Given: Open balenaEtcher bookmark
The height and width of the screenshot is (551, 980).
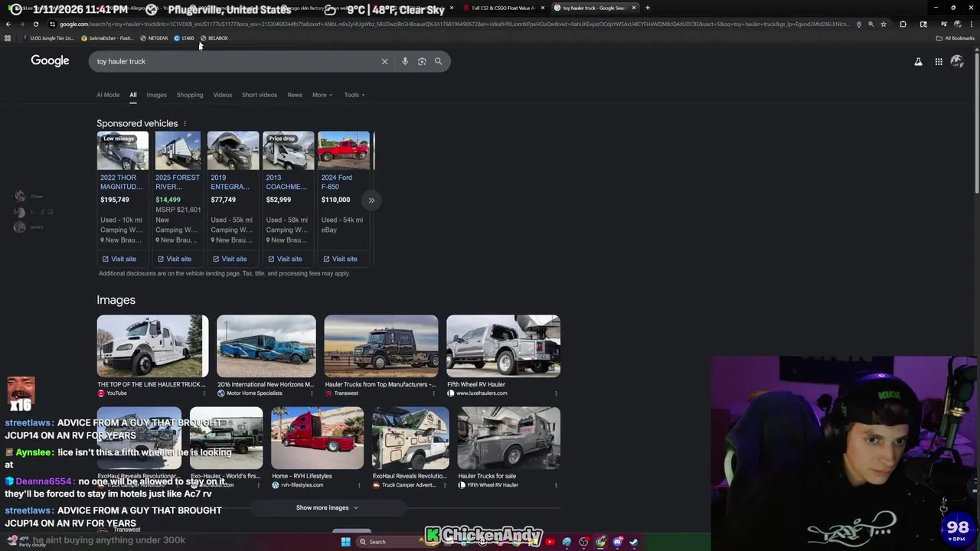Looking at the screenshot, I should 107,38.
